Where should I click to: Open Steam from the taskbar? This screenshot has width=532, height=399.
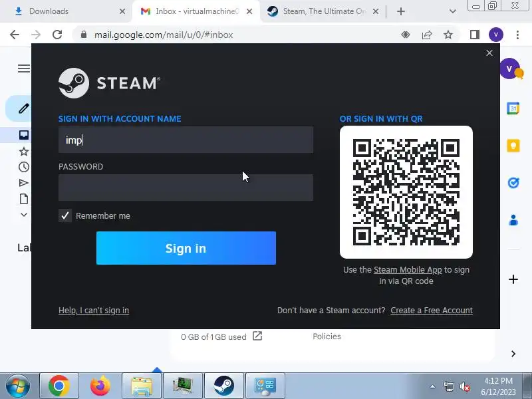click(x=224, y=386)
